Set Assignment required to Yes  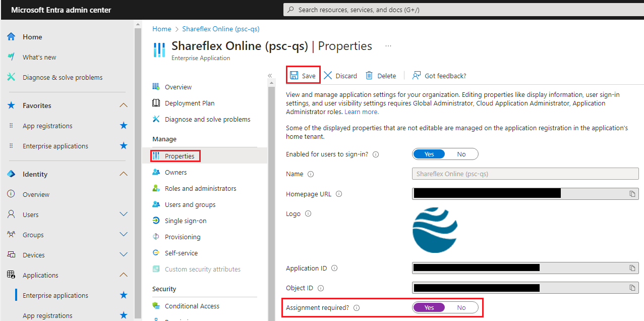tap(429, 307)
